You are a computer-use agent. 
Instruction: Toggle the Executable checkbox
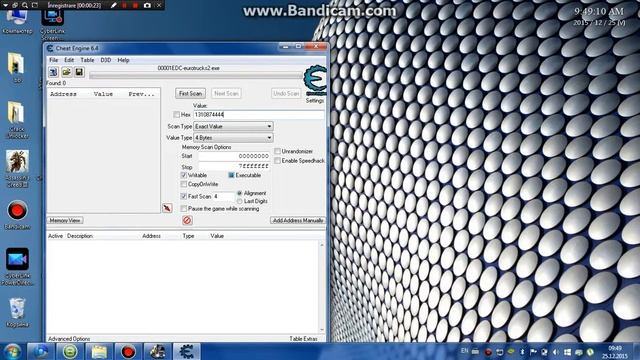coord(231,175)
